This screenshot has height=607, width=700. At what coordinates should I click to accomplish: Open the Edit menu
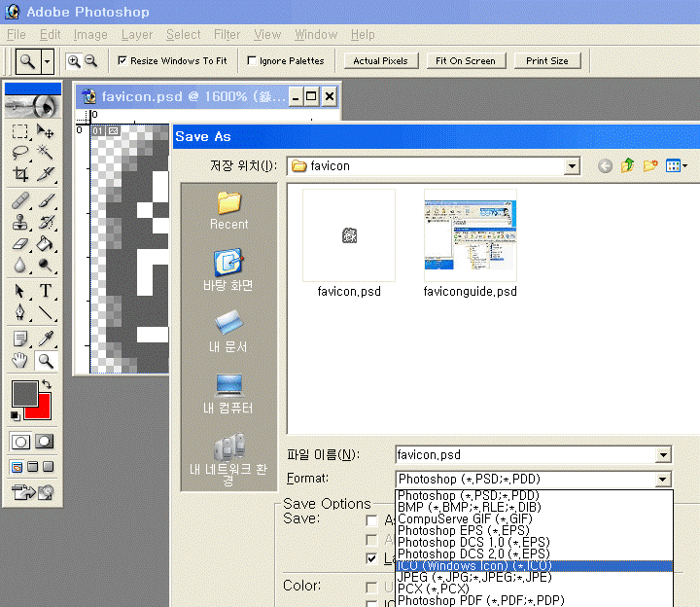point(50,34)
